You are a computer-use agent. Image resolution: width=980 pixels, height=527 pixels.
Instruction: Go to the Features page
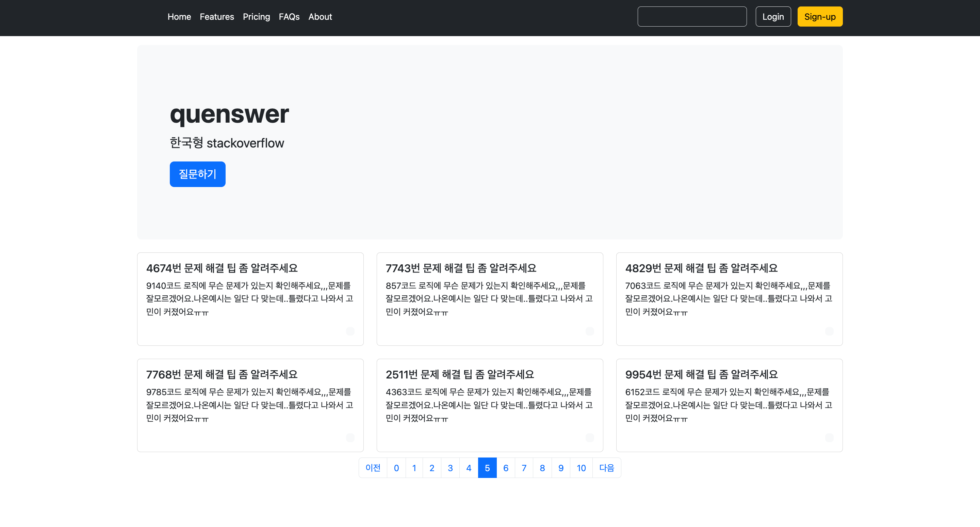(x=217, y=17)
